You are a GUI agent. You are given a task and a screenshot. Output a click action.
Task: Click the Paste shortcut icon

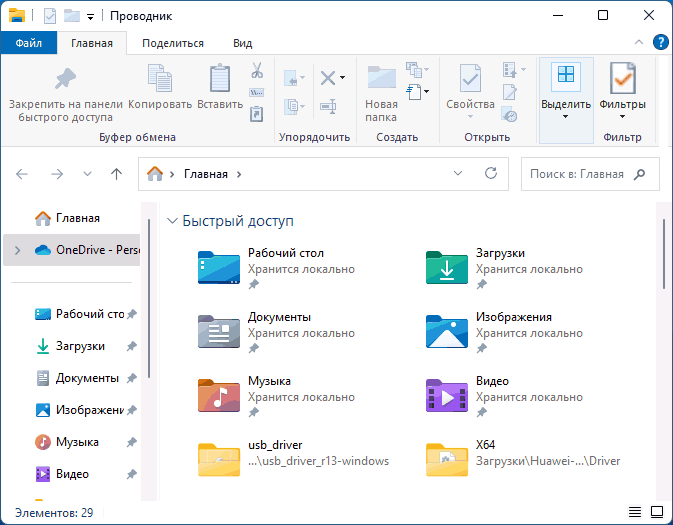(257, 114)
